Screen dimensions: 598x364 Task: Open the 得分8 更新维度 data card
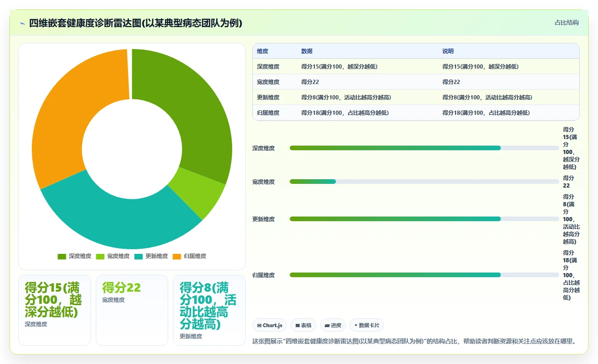[x=209, y=310]
